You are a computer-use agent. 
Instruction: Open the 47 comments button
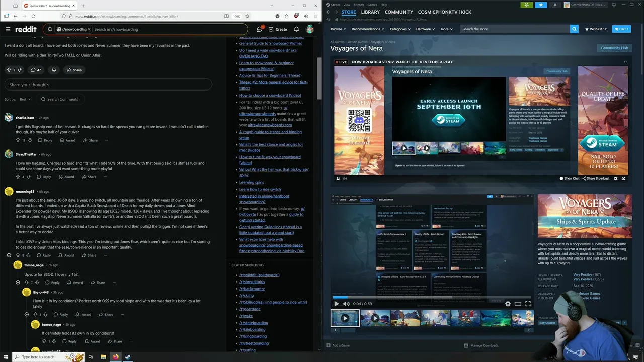click(36, 70)
